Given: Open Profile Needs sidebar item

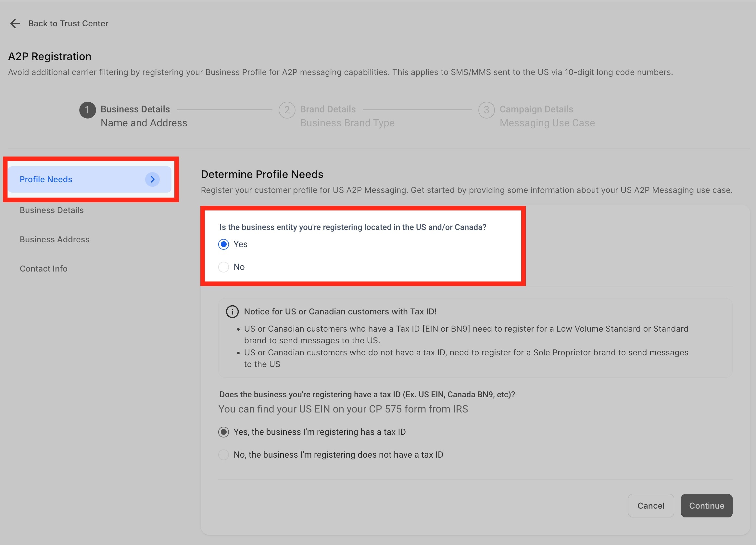Looking at the screenshot, I should tap(46, 179).
